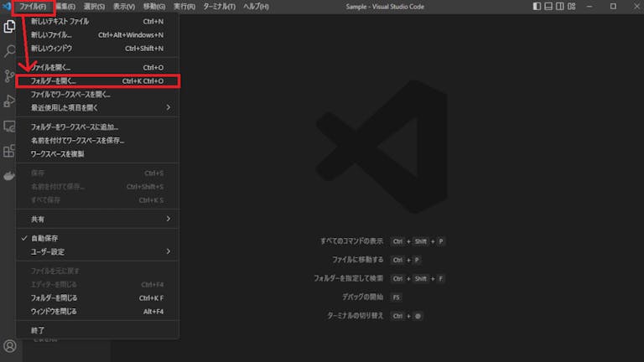Click the VS Code logo in title bar
The height and width of the screenshot is (362, 644).
pyautogui.click(x=7, y=6)
